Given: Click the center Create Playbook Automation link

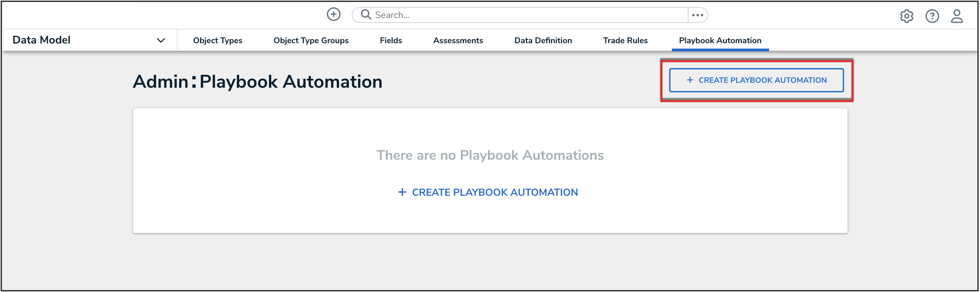Looking at the screenshot, I should [x=495, y=192].
